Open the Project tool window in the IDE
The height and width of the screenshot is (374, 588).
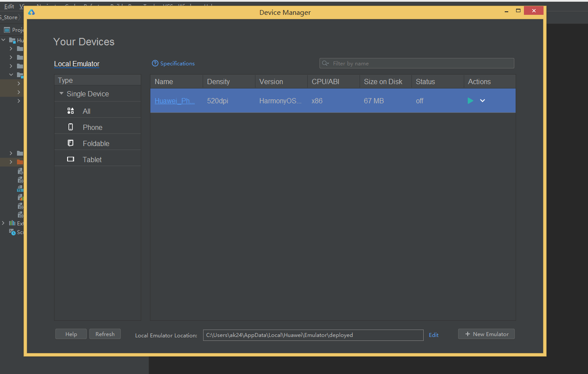click(x=13, y=30)
